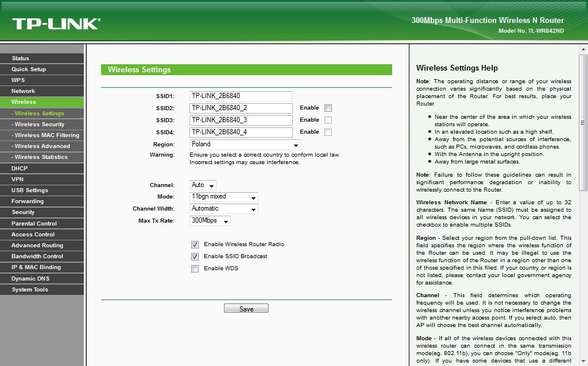588x366 pixels.
Task: Open the Wireless Settings submenu item
Action: tap(41, 113)
